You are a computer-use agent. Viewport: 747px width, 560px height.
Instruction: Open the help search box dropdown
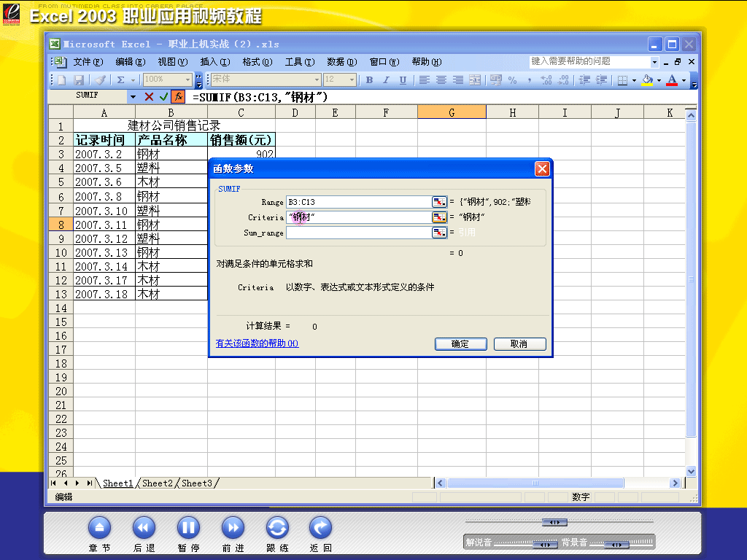pyautogui.click(x=654, y=62)
